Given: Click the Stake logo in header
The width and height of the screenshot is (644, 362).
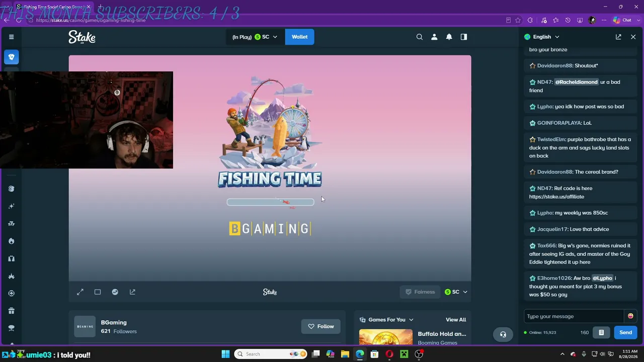Looking at the screenshot, I should click(82, 37).
